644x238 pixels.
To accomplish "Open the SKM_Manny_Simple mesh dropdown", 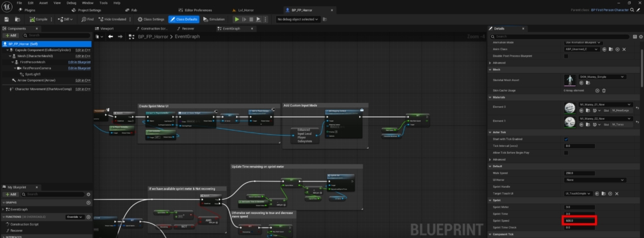I will click(602, 77).
